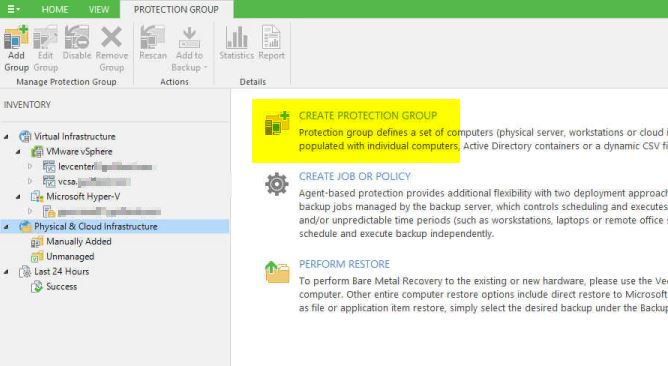Image resolution: width=668 pixels, height=366 pixels.
Task: Select the Success tree item
Action: 62,287
